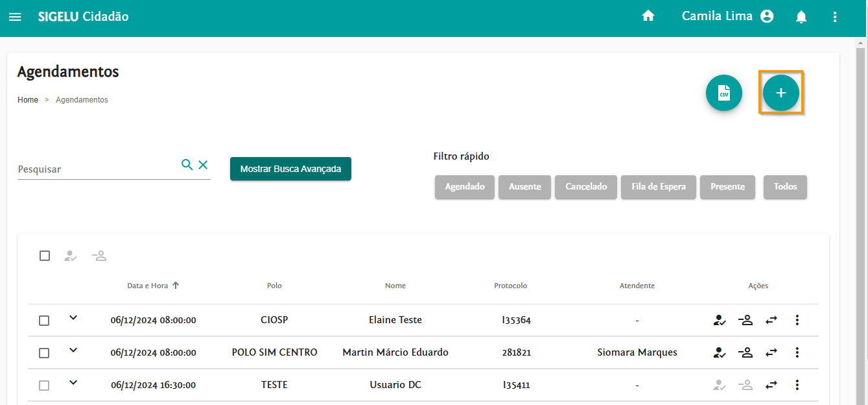Expand the CIOSP appointment row
Screen dimensions: 868x405
(73, 318)
